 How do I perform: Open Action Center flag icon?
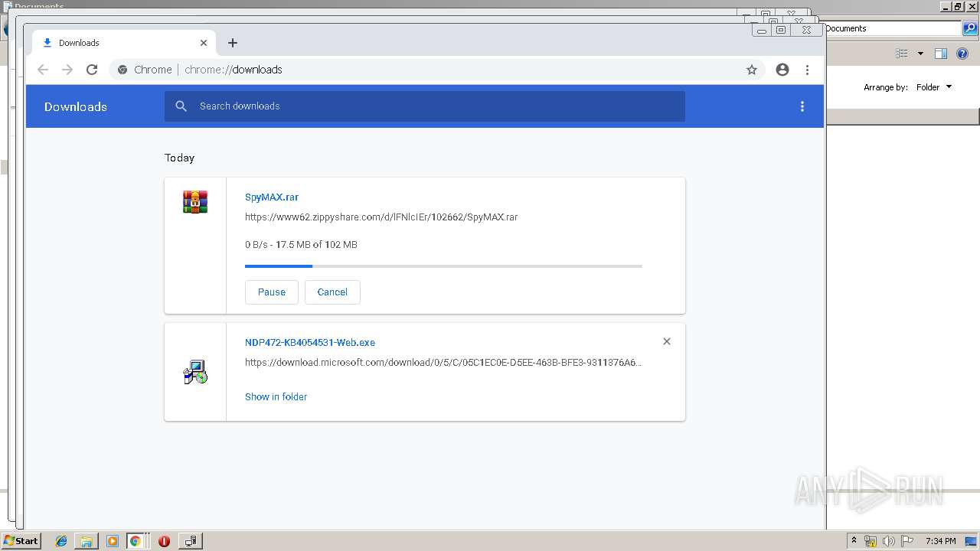tap(907, 541)
